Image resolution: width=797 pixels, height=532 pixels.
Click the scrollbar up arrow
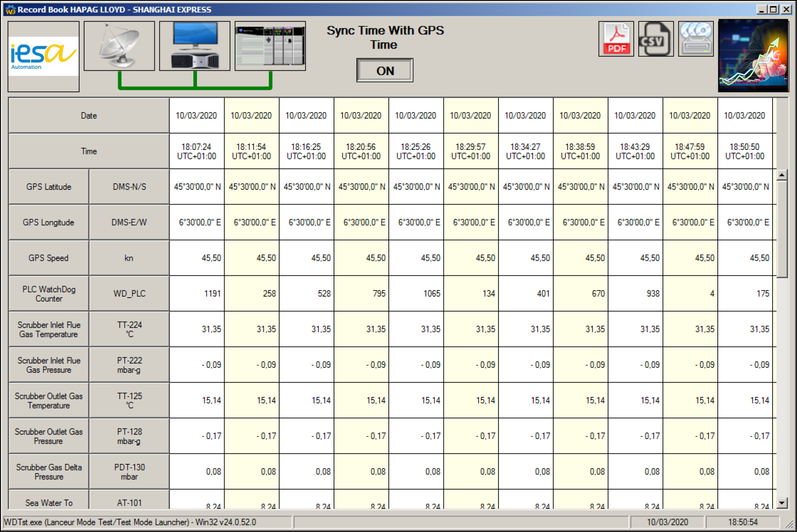pyautogui.click(x=781, y=175)
